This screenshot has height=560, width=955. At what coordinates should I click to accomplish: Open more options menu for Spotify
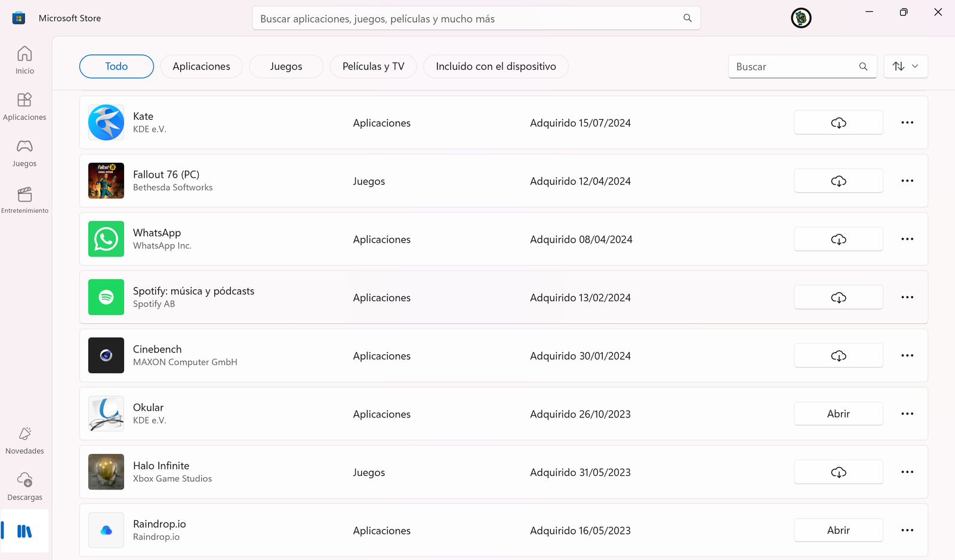907,297
